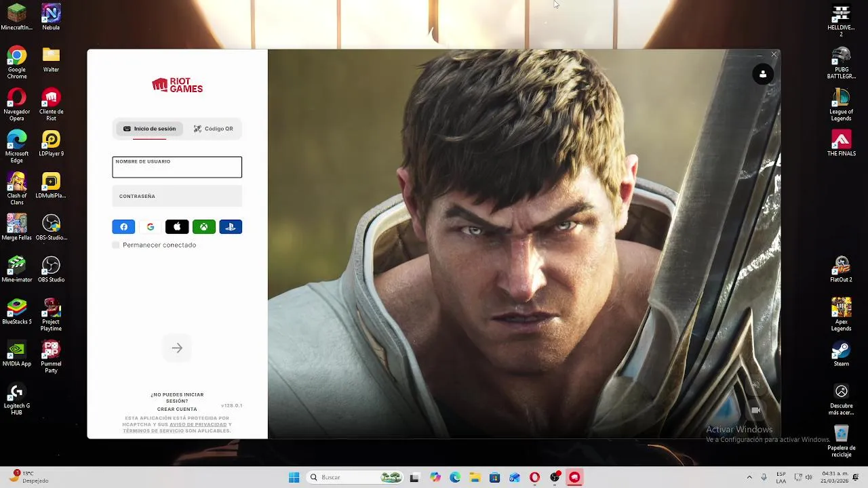Open the Walter folder on desktop
Image resolution: width=868 pixels, height=488 pixels.
(51, 60)
